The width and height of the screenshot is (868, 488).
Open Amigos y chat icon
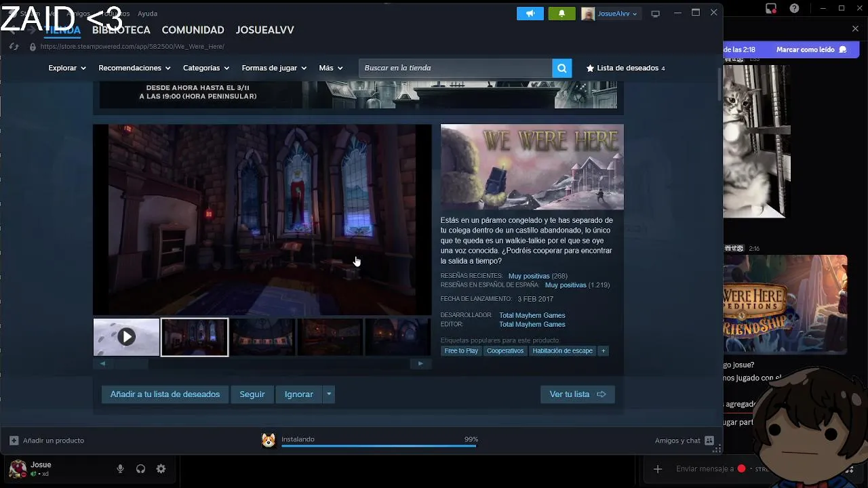[709, 441]
